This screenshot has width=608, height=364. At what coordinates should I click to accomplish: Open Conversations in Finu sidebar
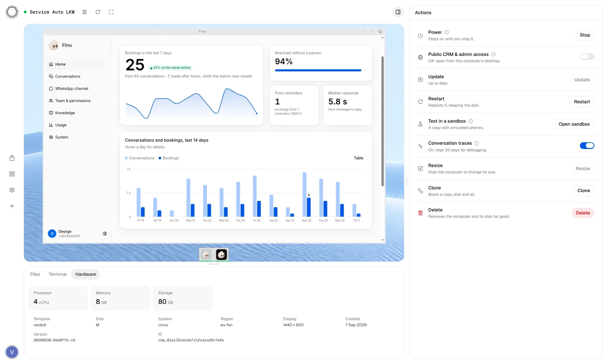tap(78, 76)
